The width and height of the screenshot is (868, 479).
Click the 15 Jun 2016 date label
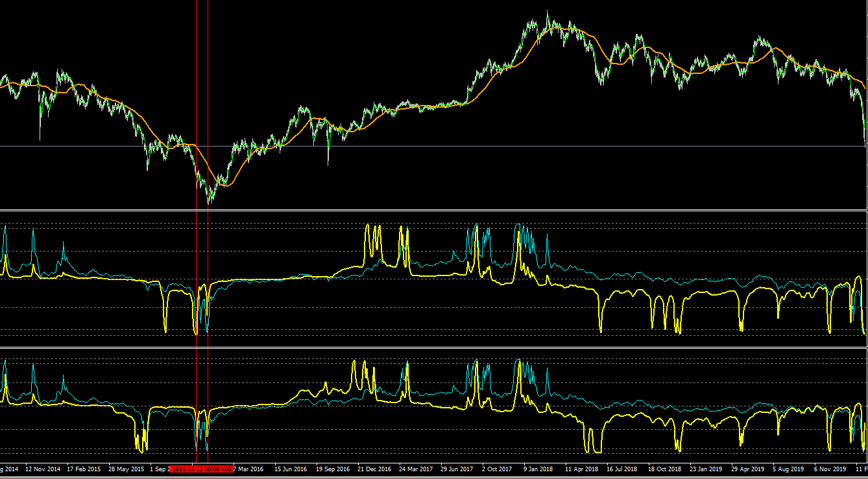[x=291, y=469]
